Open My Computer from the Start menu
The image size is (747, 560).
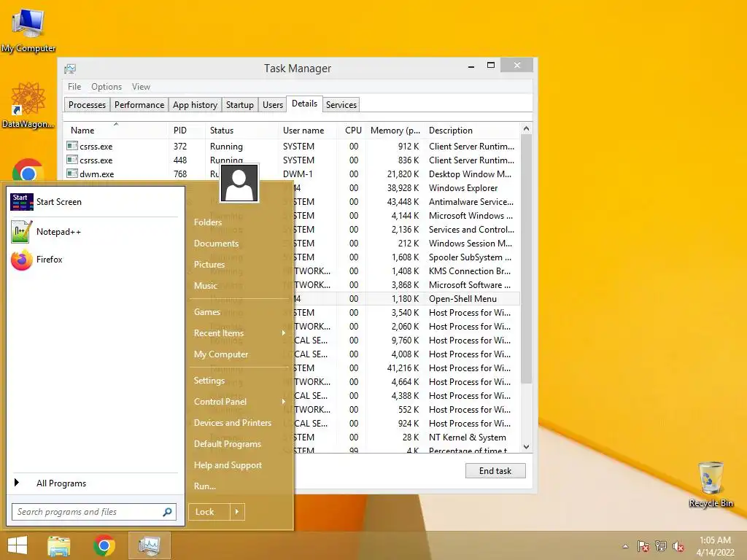239,354
